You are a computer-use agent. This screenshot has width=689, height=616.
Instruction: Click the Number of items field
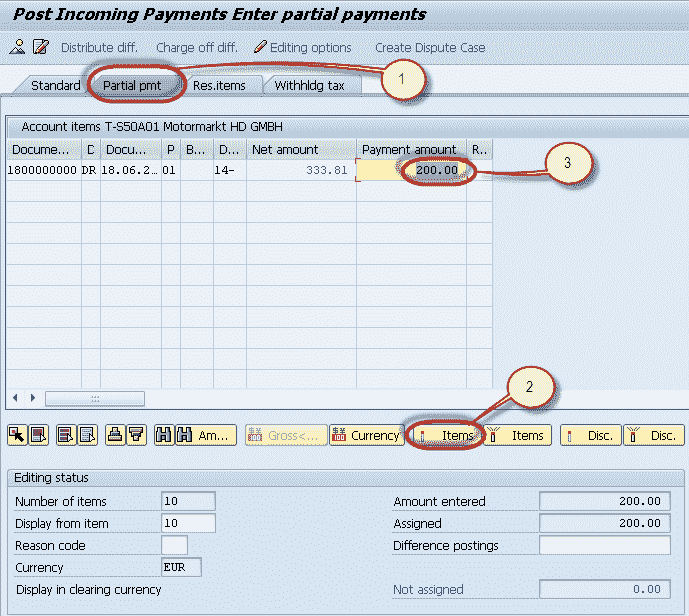[x=188, y=501]
